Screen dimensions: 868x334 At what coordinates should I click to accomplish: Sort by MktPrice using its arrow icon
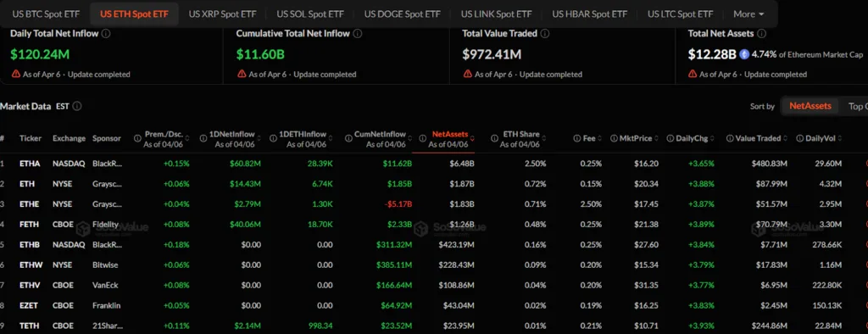coord(657,138)
